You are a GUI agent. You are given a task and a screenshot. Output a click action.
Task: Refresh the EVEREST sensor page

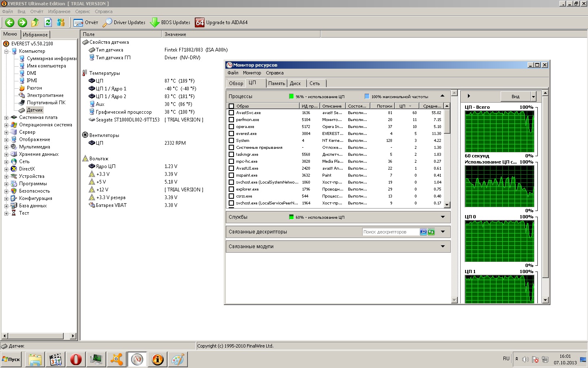[x=48, y=22]
